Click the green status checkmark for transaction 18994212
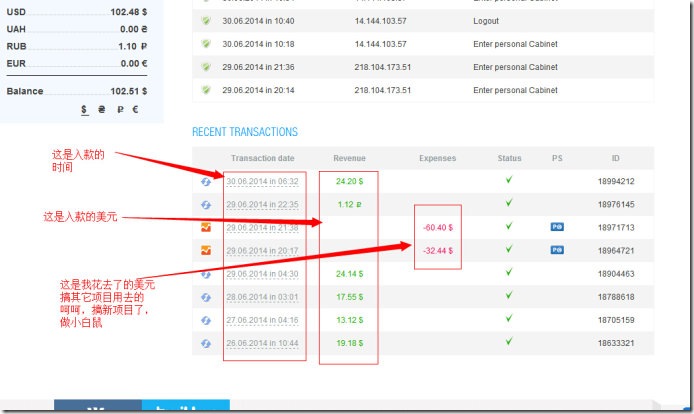 point(509,181)
